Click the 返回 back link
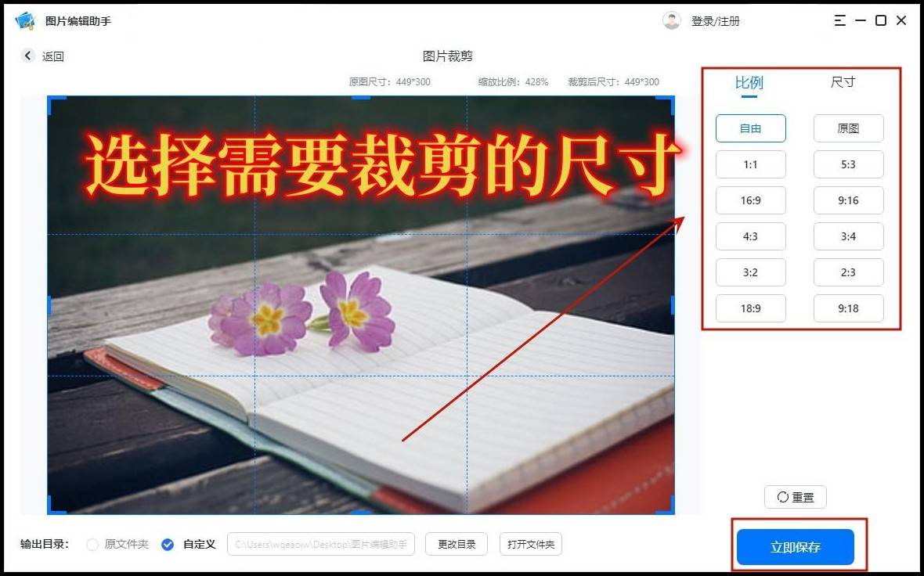 pos(53,56)
